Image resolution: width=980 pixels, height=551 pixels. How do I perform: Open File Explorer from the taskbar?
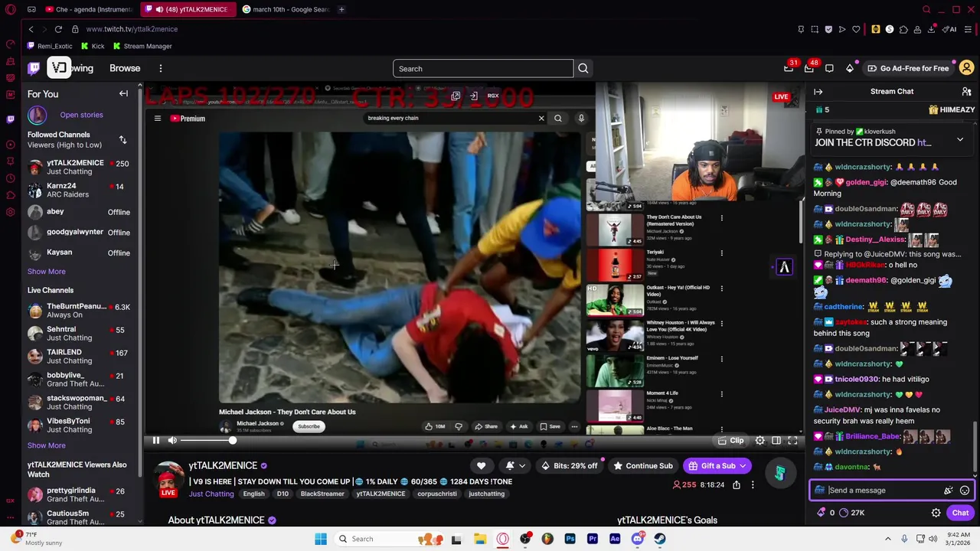pos(480,539)
